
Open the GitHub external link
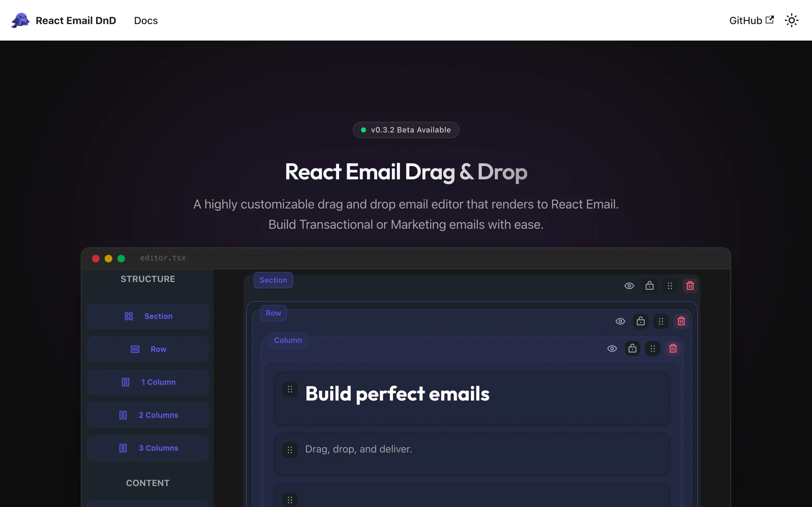(x=751, y=21)
